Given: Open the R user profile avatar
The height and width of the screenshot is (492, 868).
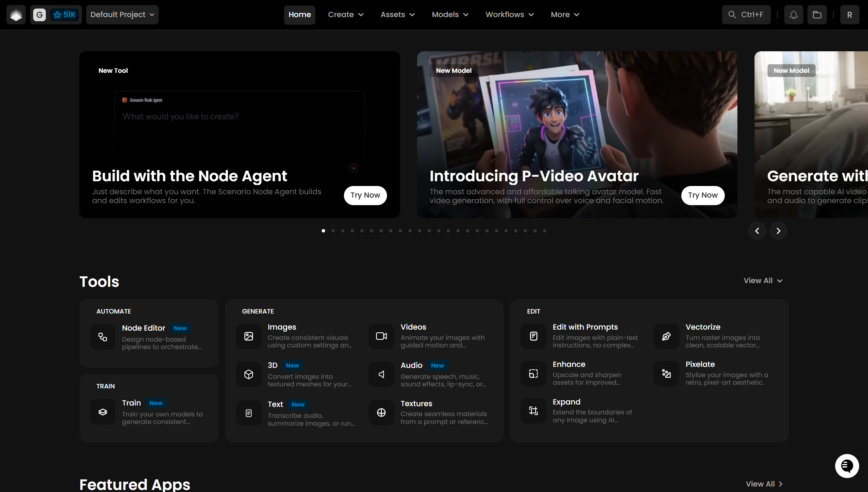Looking at the screenshot, I should 850,15.
